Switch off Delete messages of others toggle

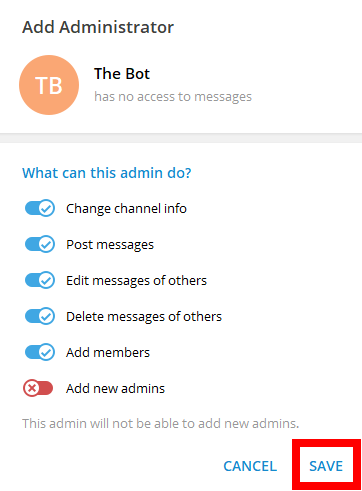click(x=40, y=316)
